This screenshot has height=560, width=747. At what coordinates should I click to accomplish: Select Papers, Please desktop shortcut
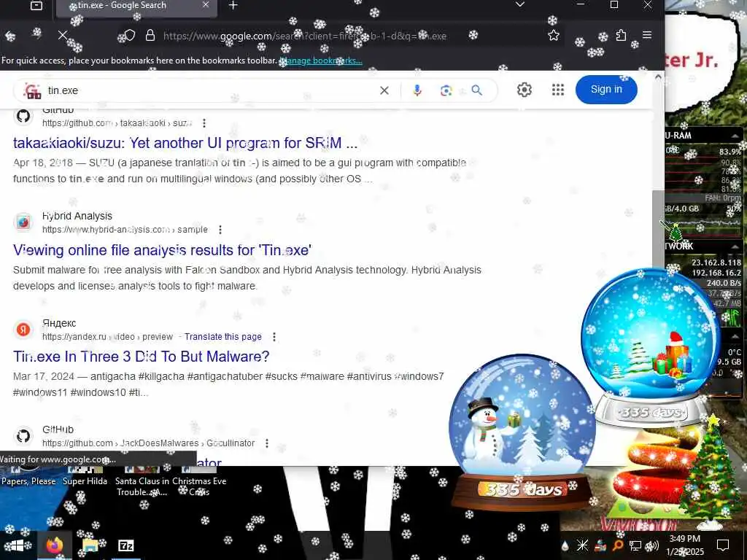tap(28, 478)
